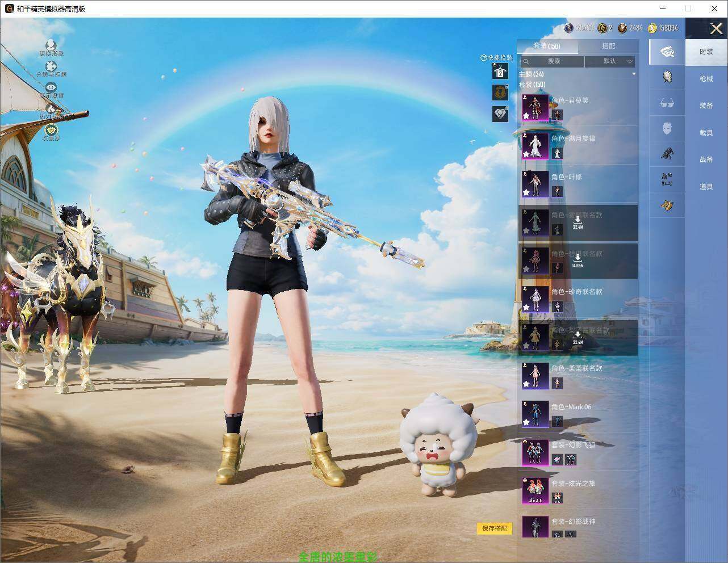Open the 载具 side tab
This screenshot has width=728, height=563.
click(706, 133)
